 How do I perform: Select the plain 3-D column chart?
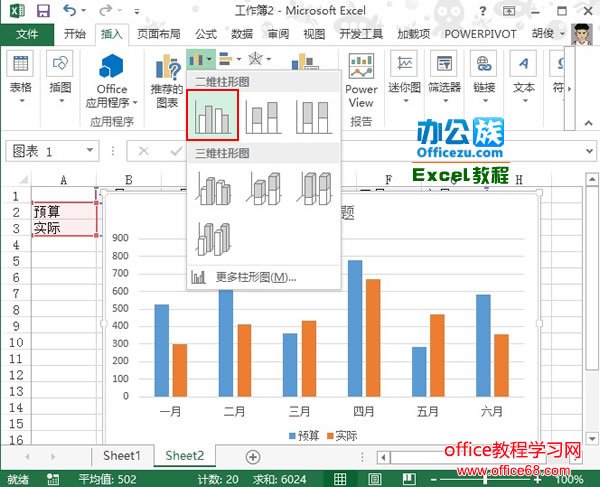click(213, 239)
